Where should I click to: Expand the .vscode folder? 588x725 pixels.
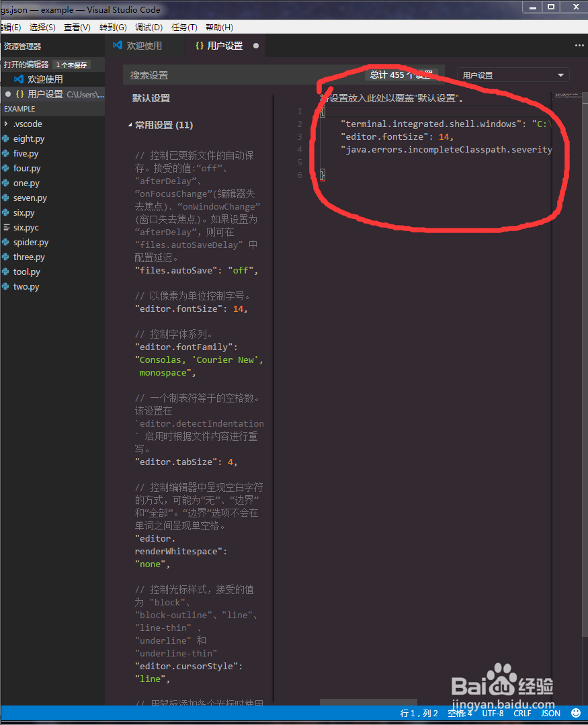52,124
